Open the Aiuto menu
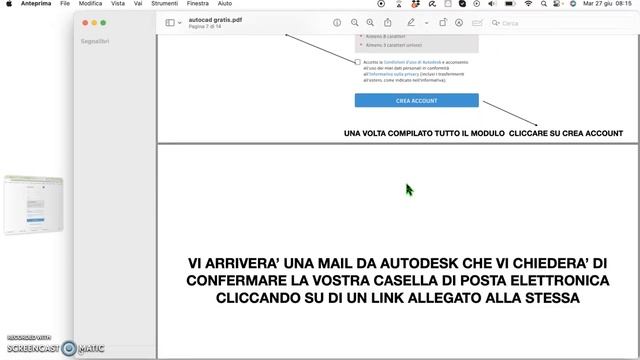 click(x=224, y=4)
